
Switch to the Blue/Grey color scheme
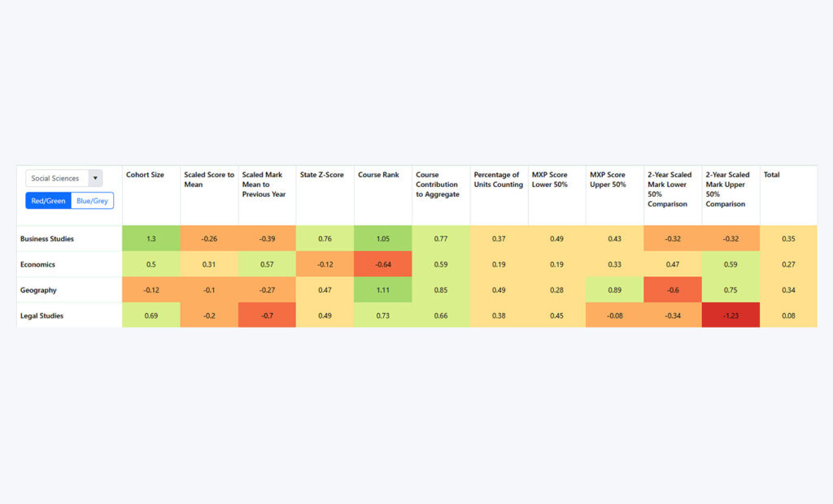[92, 200]
